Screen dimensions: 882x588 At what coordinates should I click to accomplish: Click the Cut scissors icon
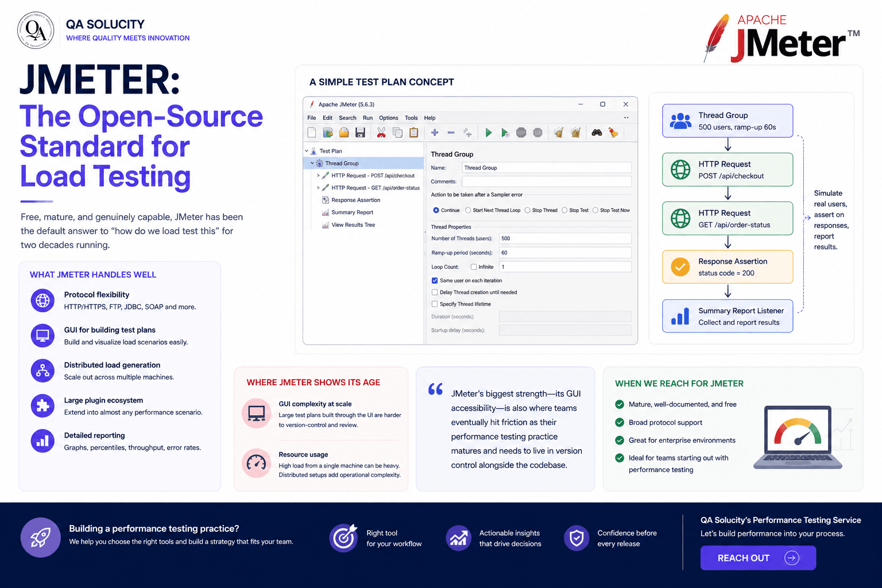[x=381, y=133]
